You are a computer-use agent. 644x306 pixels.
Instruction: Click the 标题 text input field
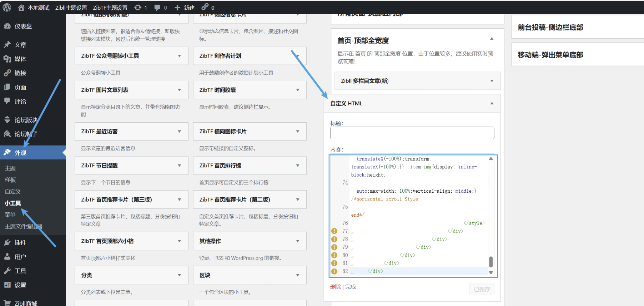412,133
